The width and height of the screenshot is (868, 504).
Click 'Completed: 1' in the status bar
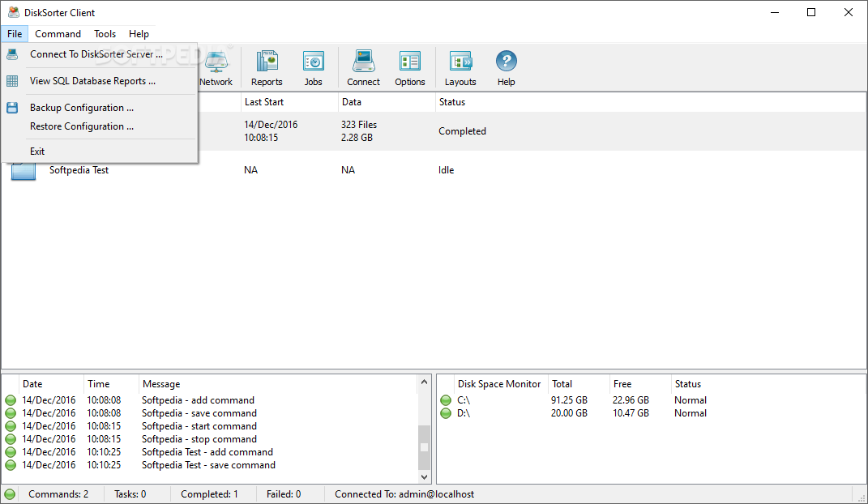click(x=209, y=494)
